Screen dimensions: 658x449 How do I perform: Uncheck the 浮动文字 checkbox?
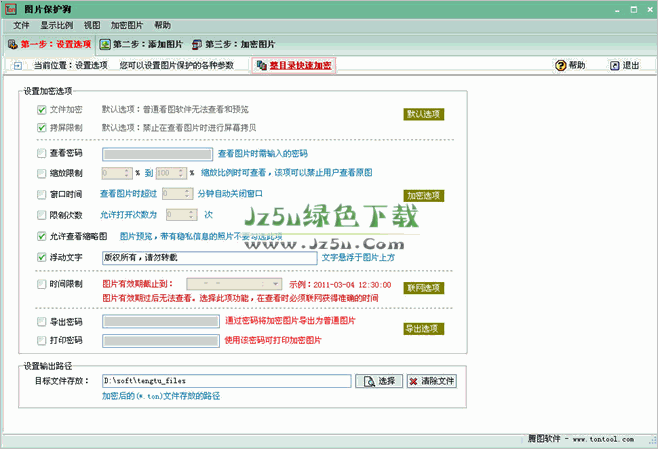[x=40, y=257]
